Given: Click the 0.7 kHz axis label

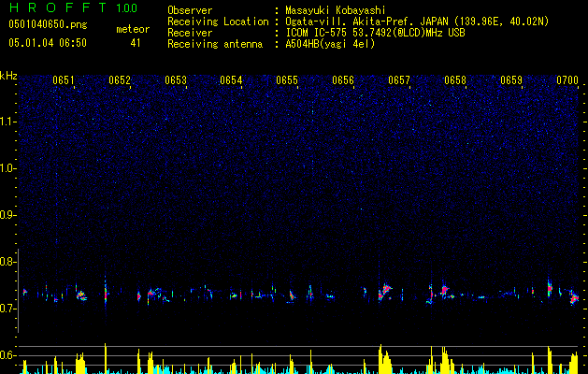Looking at the screenshot, I should point(8,309).
